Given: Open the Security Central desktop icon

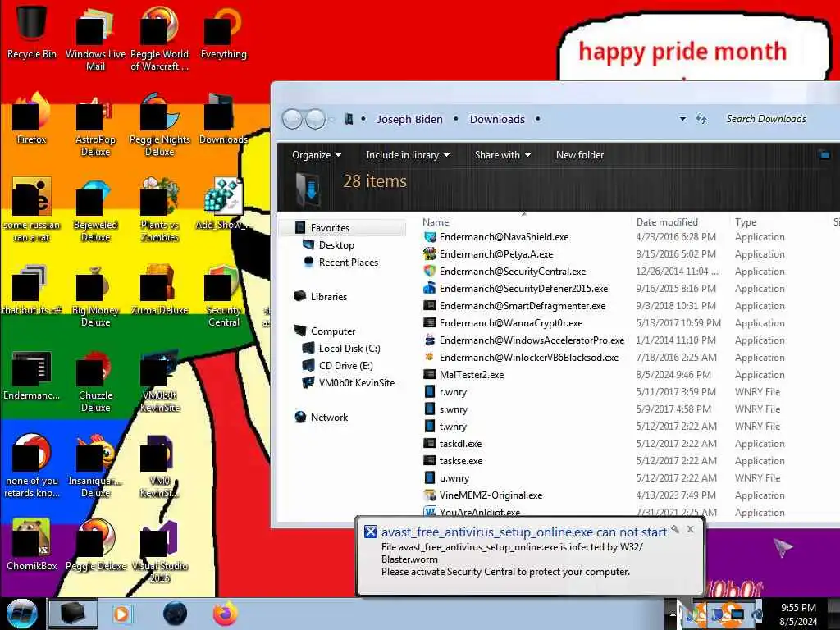Looking at the screenshot, I should pyautogui.click(x=223, y=295).
